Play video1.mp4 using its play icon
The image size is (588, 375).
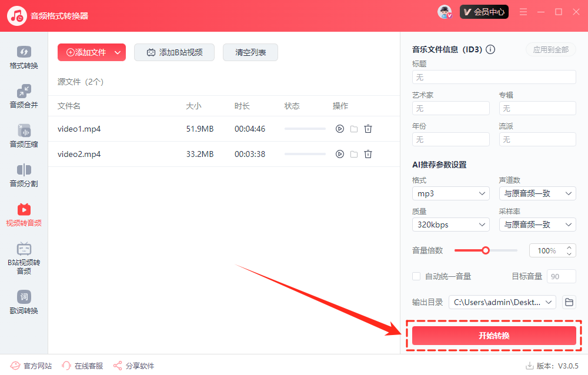coord(339,129)
